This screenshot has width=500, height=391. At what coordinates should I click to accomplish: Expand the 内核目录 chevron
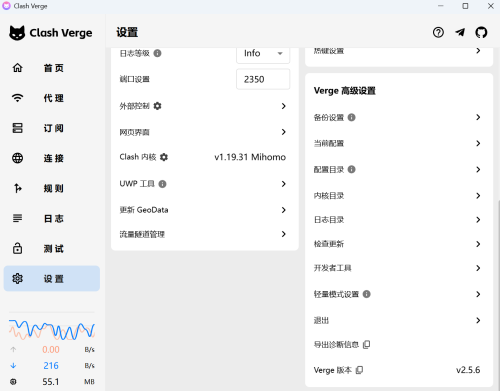[478, 196]
